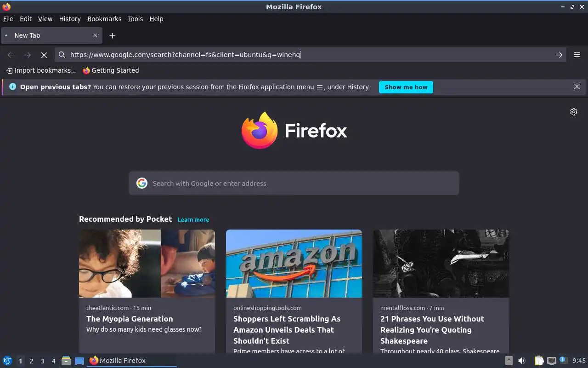Viewport: 588px width, 368px height.
Task: Open the Firefox application hamburger menu
Action: [x=577, y=55]
